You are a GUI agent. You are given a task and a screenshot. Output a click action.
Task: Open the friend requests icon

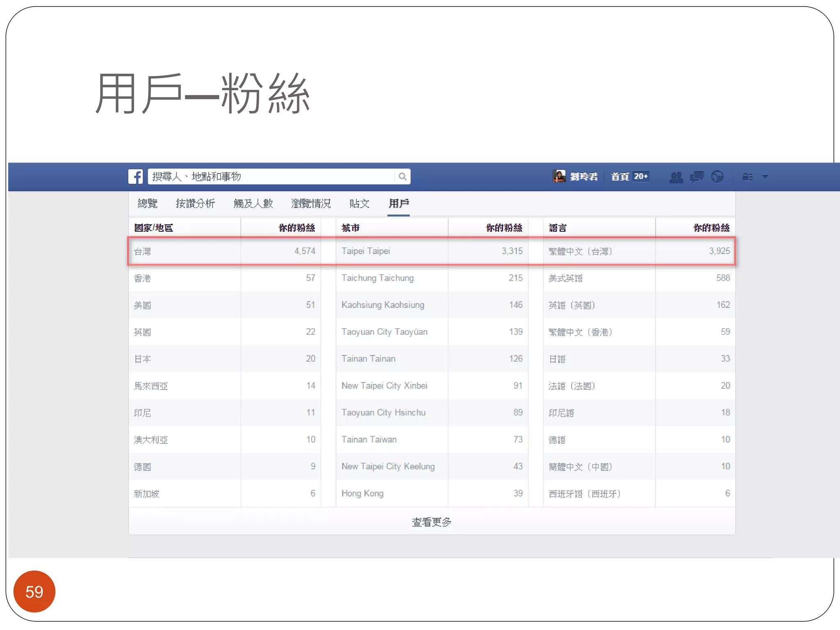(x=676, y=177)
